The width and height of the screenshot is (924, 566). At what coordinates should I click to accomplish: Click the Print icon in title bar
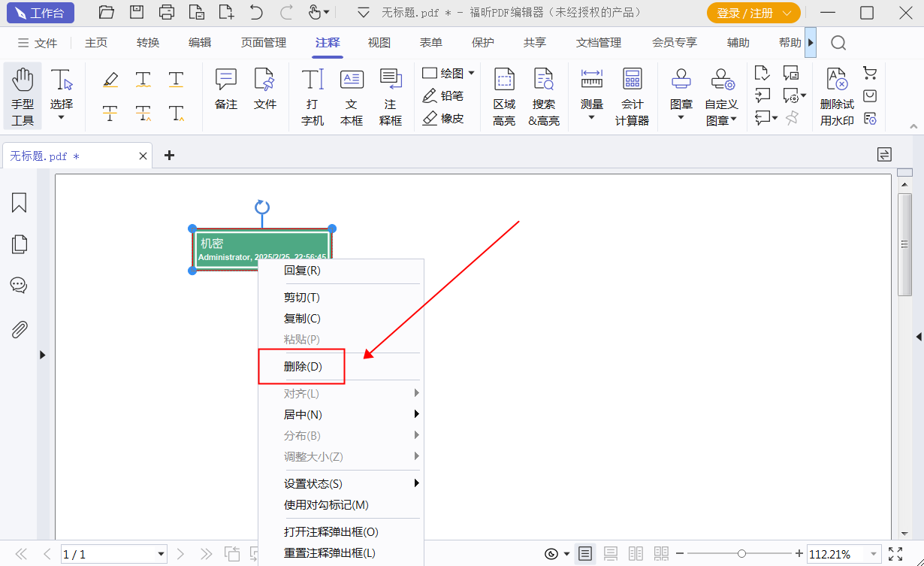coord(167,12)
